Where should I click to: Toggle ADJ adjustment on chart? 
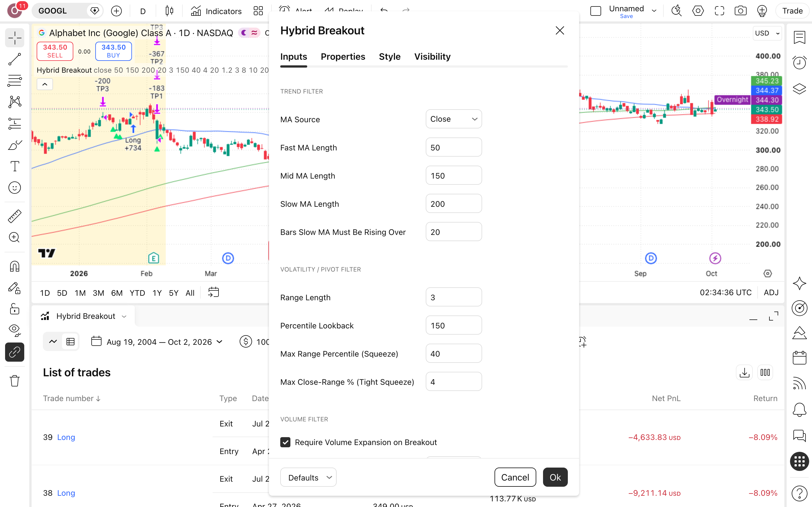[771, 292]
